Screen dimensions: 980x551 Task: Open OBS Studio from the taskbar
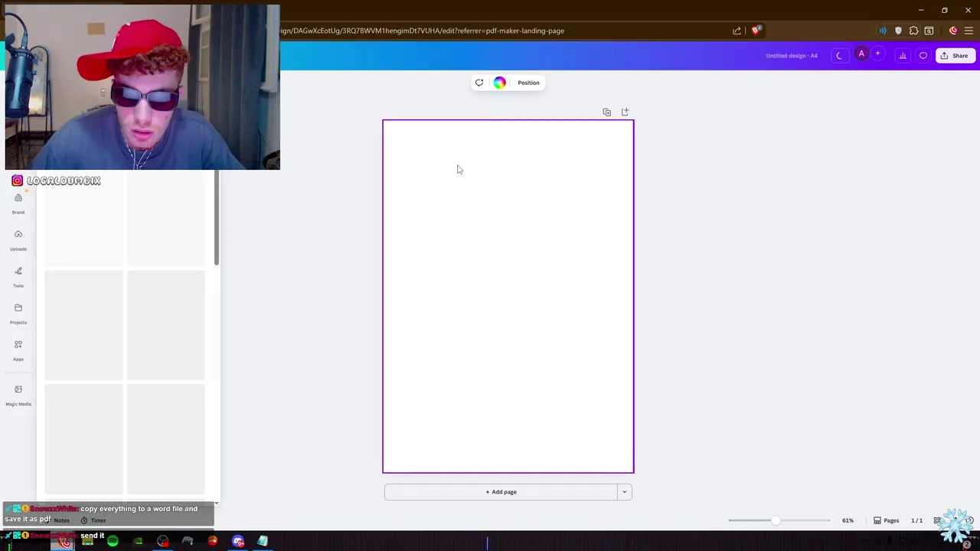tap(162, 542)
